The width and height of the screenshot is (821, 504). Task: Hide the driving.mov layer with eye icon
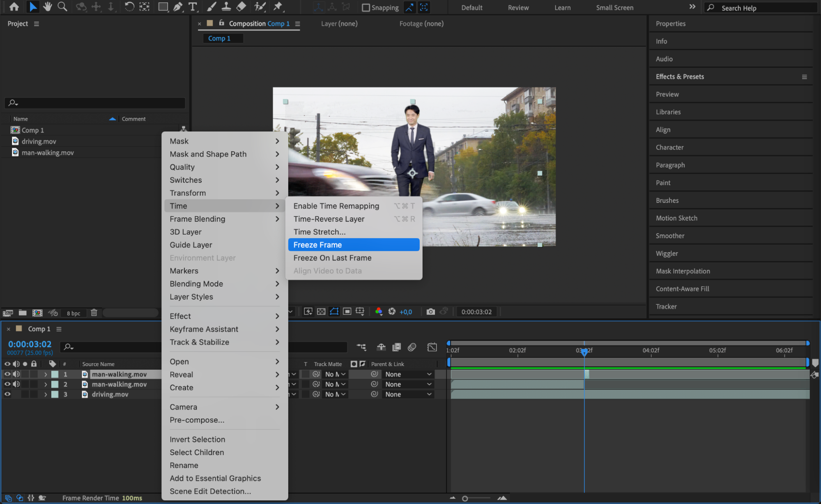point(7,394)
